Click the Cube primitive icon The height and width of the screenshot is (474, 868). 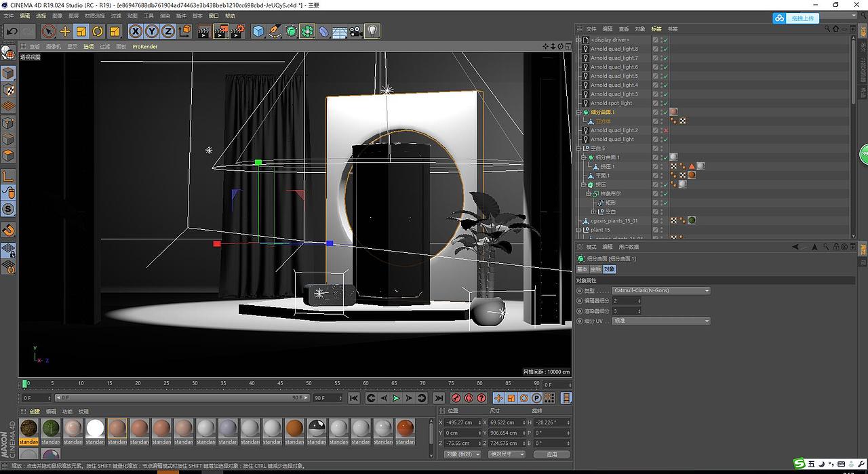pos(258,31)
